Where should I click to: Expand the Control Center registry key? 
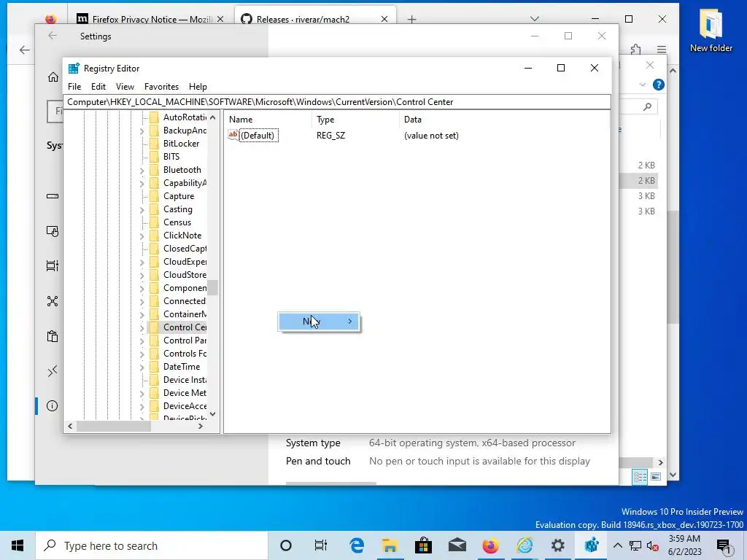(x=142, y=327)
